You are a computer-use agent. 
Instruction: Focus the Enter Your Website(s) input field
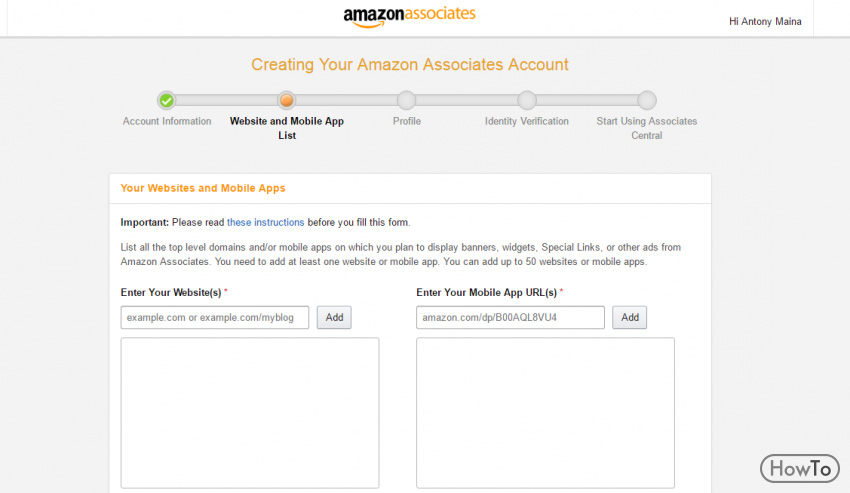click(x=215, y=317)
